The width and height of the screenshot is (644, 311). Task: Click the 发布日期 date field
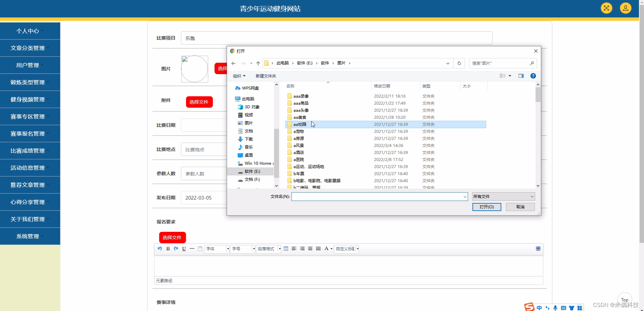click(204, 198)
